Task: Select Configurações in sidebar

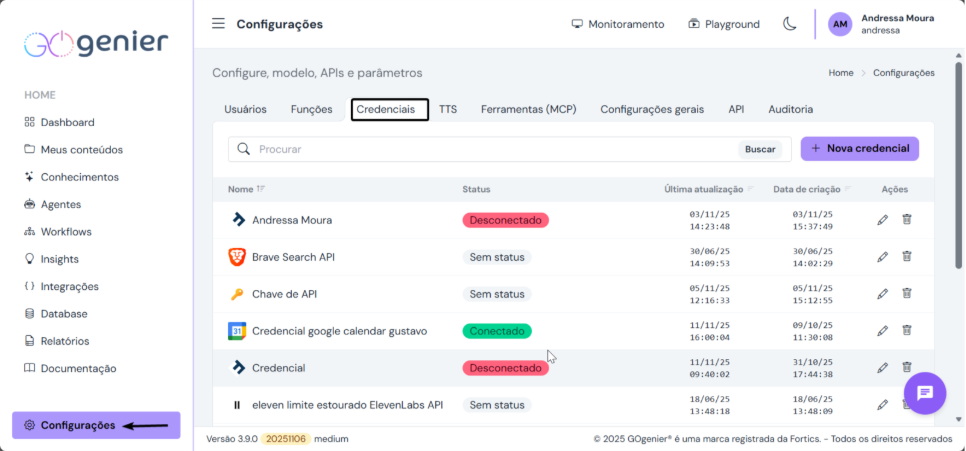Action: (x=96, y=425)
